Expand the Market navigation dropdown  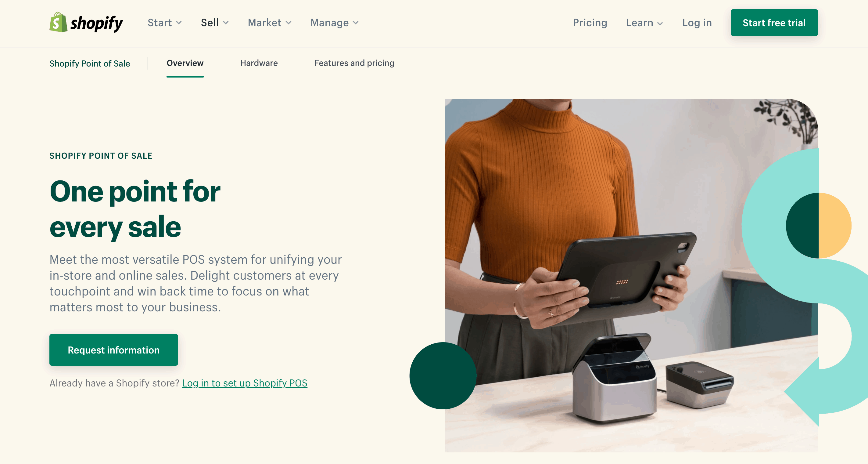[268, 23]
